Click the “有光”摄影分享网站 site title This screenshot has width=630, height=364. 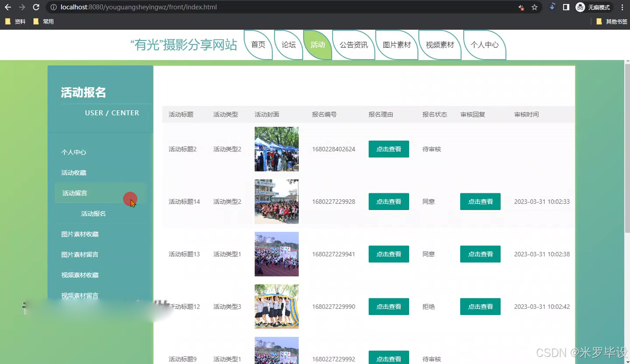(184, 45)
